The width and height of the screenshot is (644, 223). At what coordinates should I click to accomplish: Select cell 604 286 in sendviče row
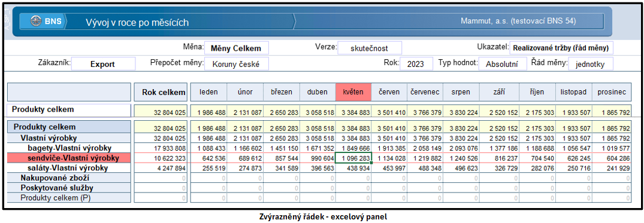coord(611,158)
